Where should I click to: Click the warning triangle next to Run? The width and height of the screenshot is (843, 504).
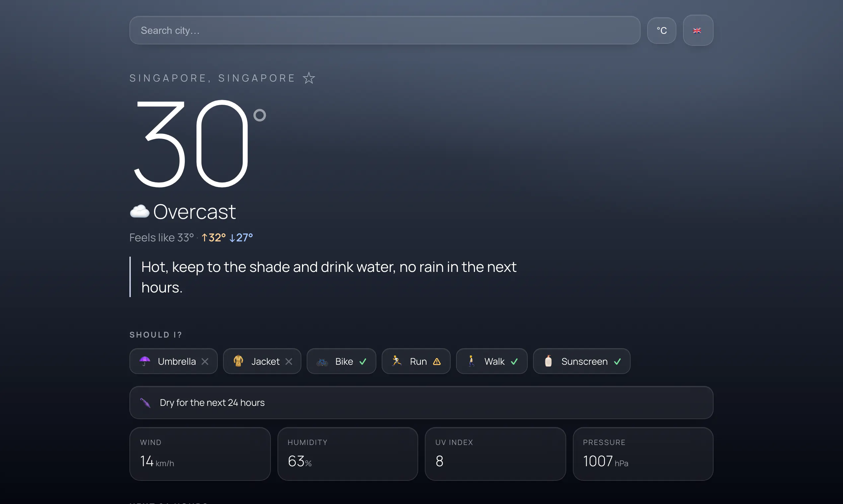[x=437, y=362]
